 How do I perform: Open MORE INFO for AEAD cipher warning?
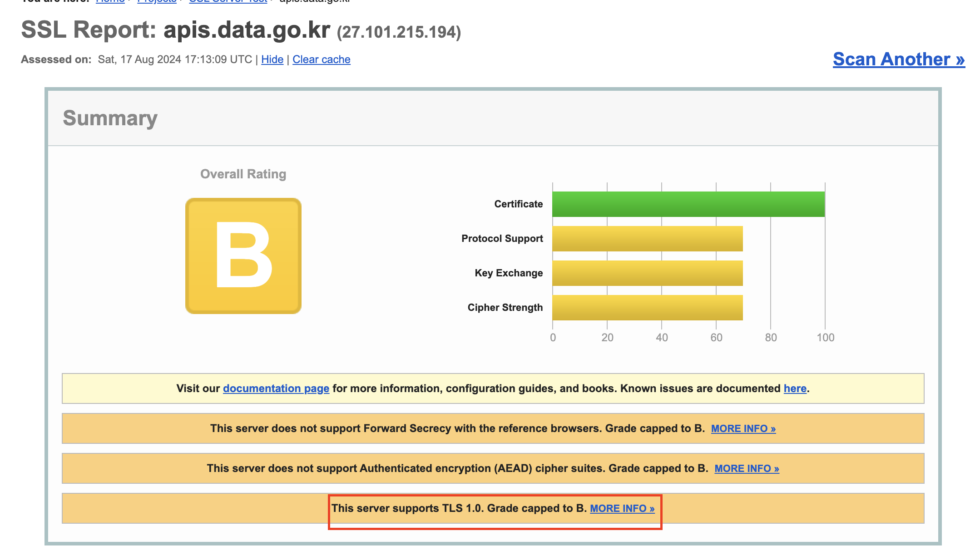point(747,468)
